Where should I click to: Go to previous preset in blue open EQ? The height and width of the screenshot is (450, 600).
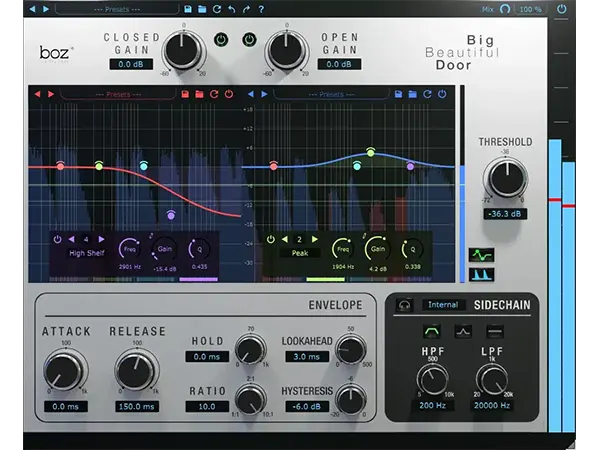point(251,94)
